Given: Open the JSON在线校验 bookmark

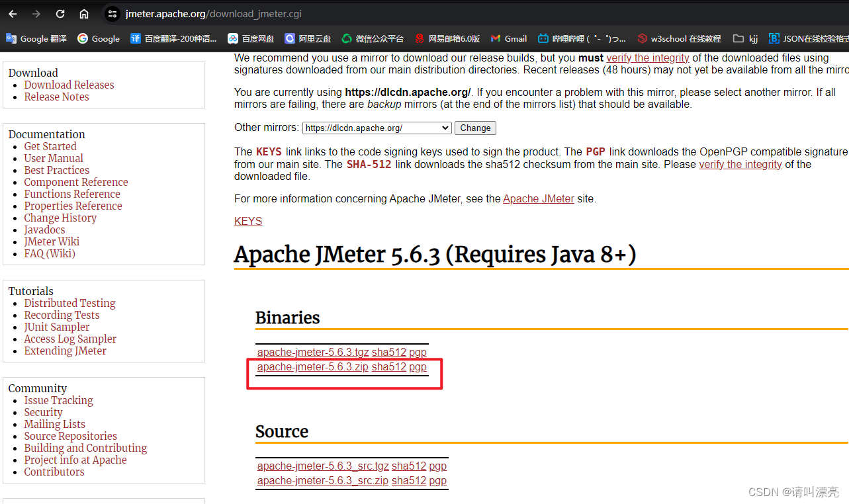Looking at the screenshot, I should coord(808,38).
